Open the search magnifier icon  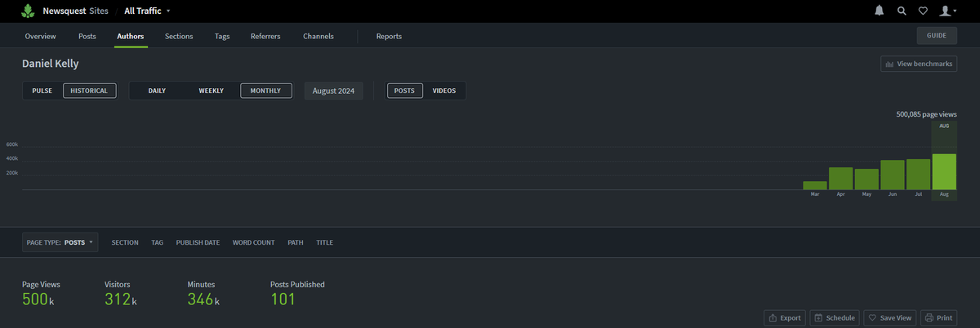pos(902,11)
